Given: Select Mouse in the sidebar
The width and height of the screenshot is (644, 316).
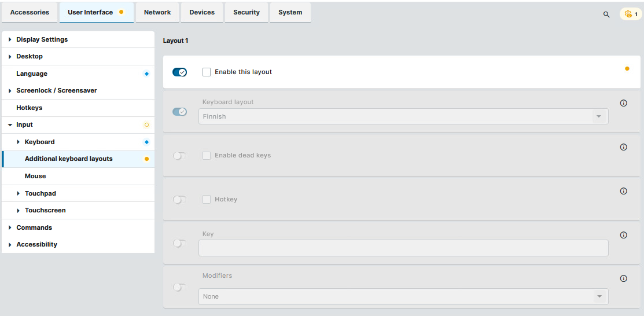Looking at the screenshot, I should (35, 176).
